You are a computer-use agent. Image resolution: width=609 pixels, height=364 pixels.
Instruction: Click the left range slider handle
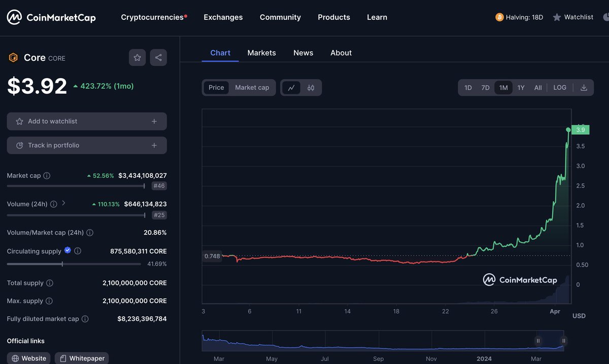[538, 341]
